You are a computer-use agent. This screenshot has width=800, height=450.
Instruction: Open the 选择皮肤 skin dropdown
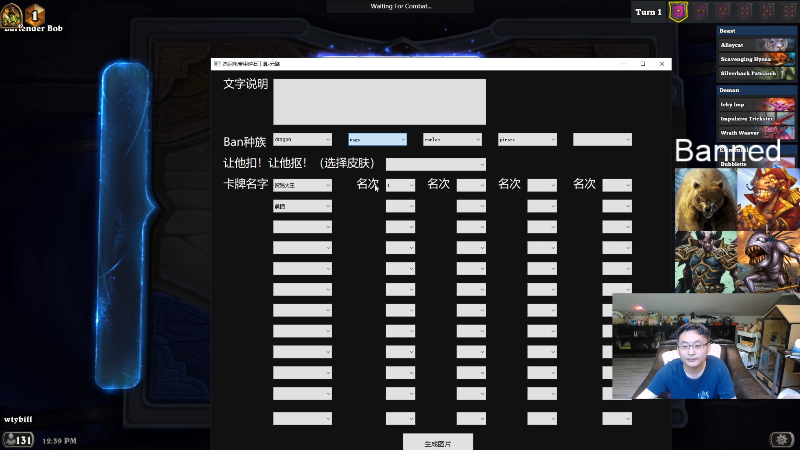436,164
